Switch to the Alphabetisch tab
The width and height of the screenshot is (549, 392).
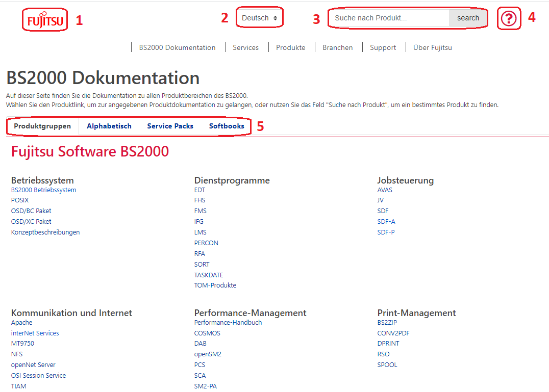coord(109,126)
